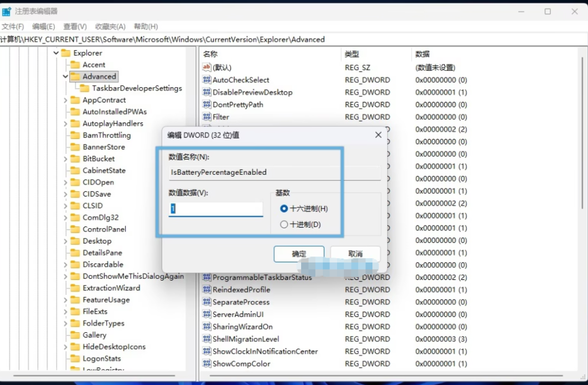Click the Registry Editor app icon in title bar
The height and width of the screenshot is (385, 588).
7,11
